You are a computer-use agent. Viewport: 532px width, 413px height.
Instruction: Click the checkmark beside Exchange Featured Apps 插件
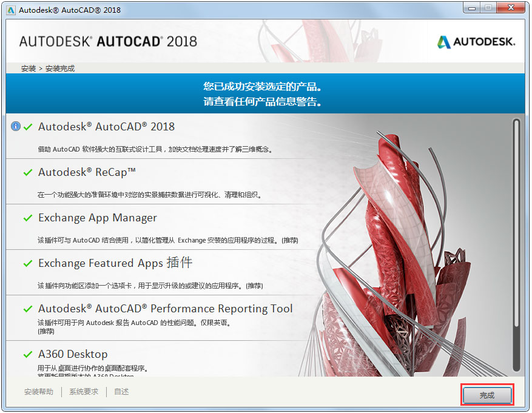[27, 263]
